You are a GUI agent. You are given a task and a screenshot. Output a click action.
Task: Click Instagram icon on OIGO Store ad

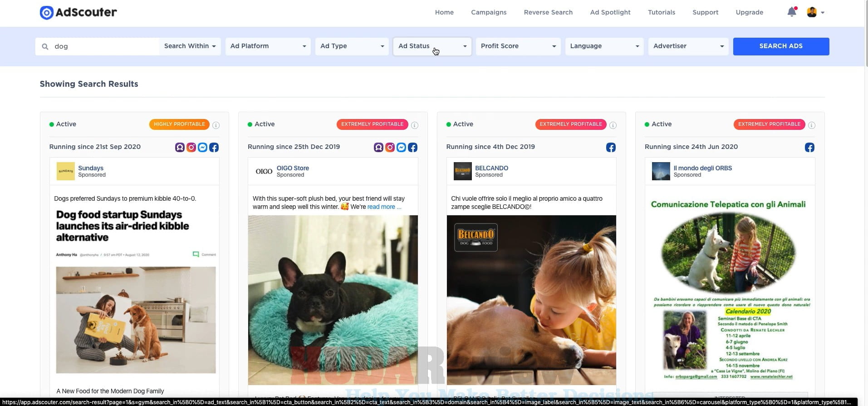(x=390, y=147)
